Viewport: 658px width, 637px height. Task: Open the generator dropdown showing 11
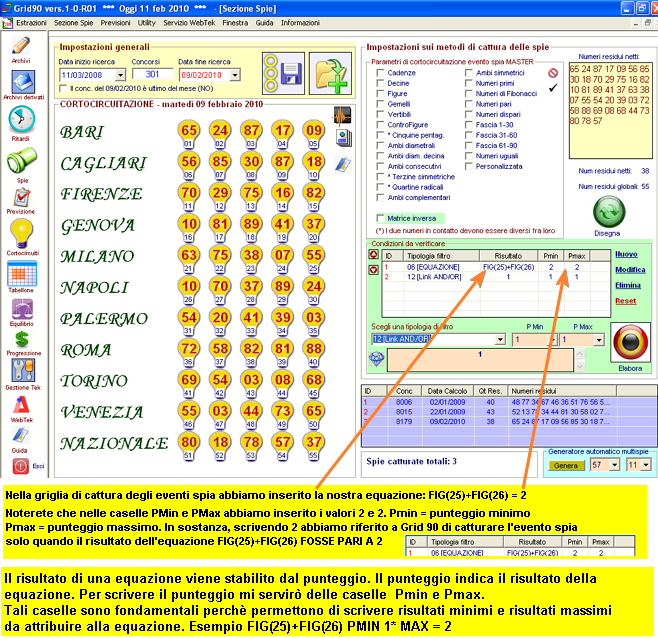(646, 465)
